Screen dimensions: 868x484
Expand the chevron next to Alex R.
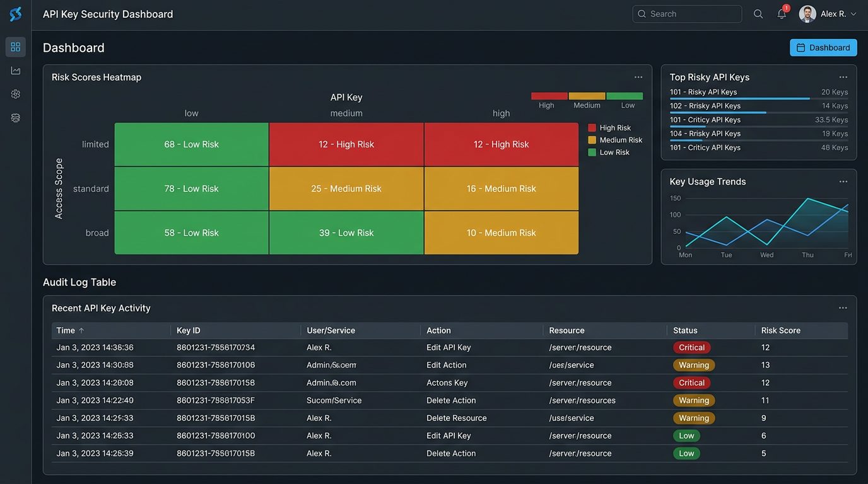pos(853,14)
